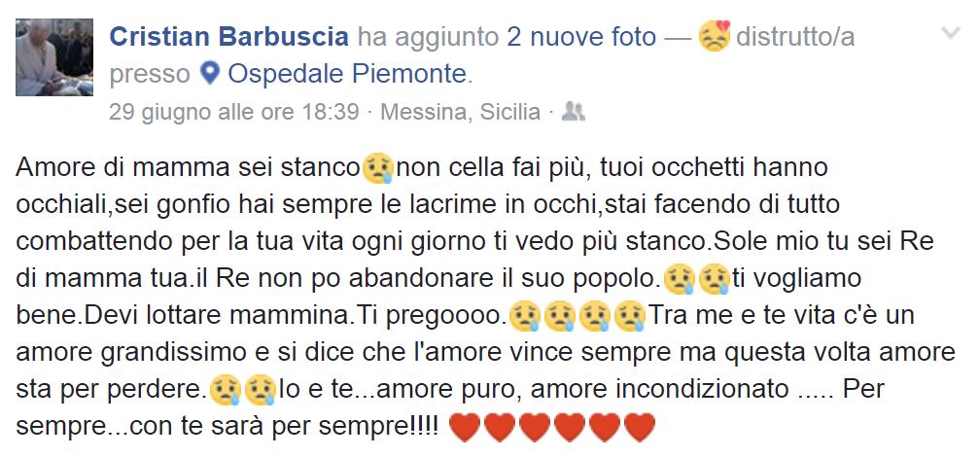This screenshot has width=980, height=457.
Task: Click the location pin icon
Action: [210, 75]
